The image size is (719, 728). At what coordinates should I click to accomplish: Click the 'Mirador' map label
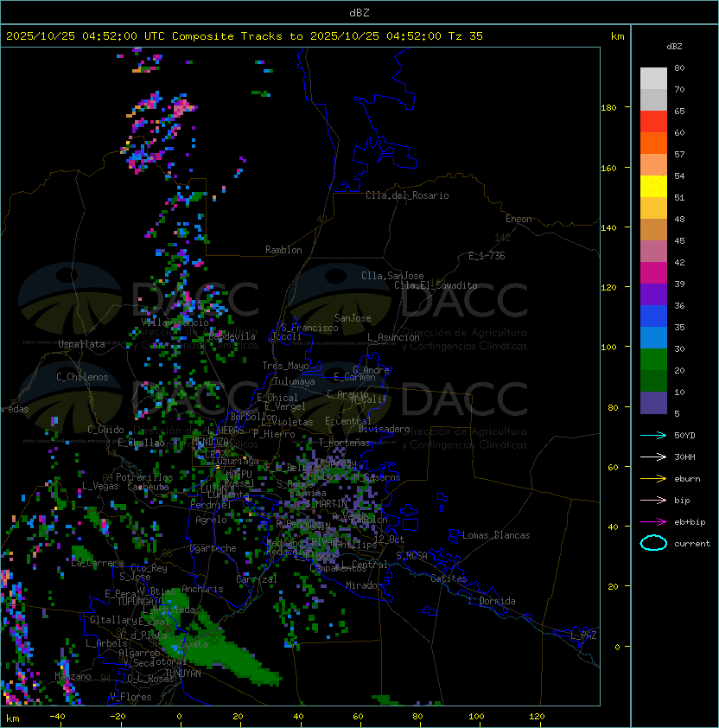pyautogui.click(x=364, y=585)
